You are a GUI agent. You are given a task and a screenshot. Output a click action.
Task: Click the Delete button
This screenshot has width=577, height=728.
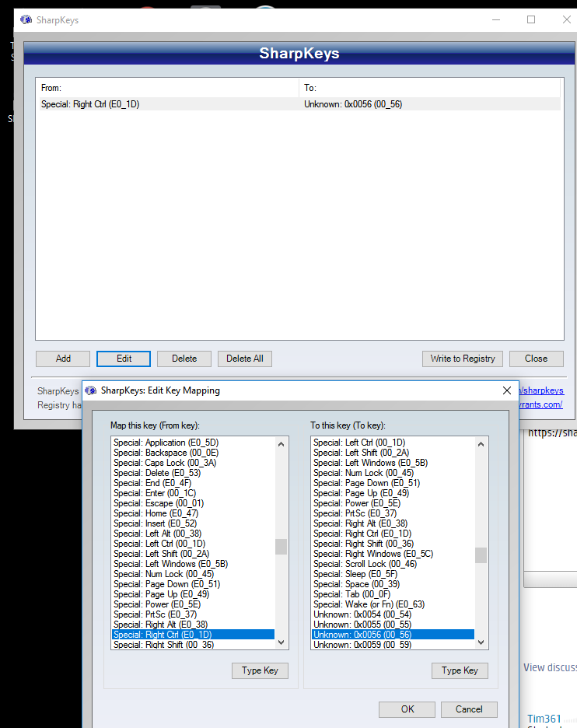pos(184,359)
